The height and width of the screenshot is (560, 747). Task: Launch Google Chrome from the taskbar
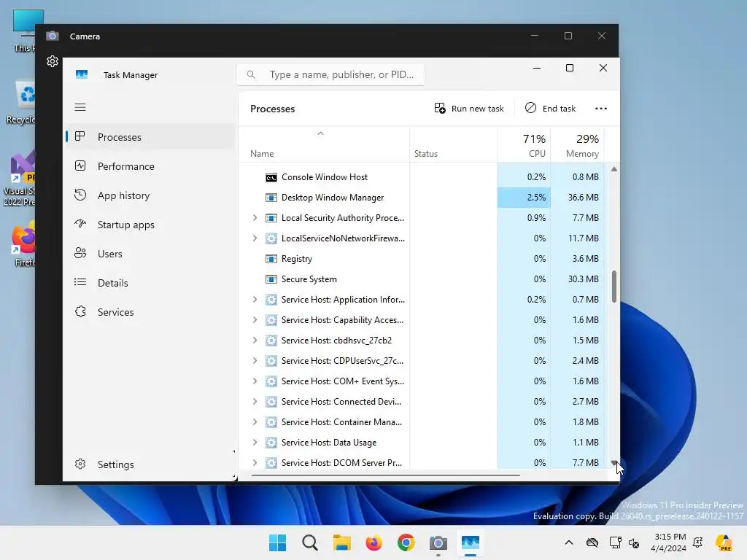[406, 542]
